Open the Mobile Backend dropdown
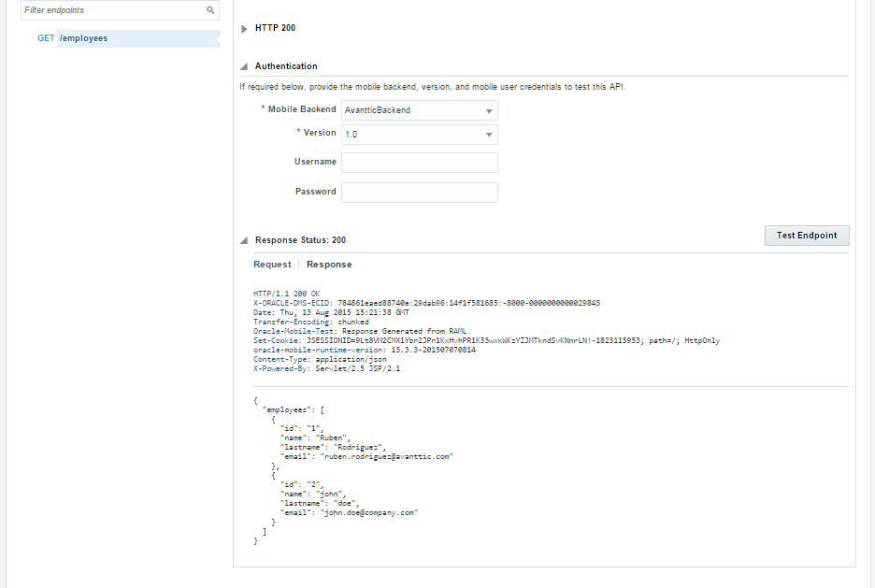Image resolution: width=875 pixels, height=588 pixels. click(420, 110)
